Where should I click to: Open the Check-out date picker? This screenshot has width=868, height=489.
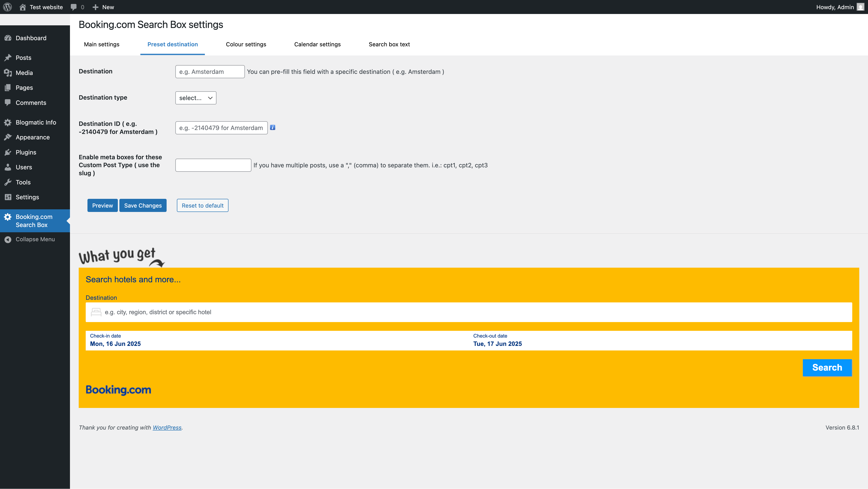[x=661, y=340]
